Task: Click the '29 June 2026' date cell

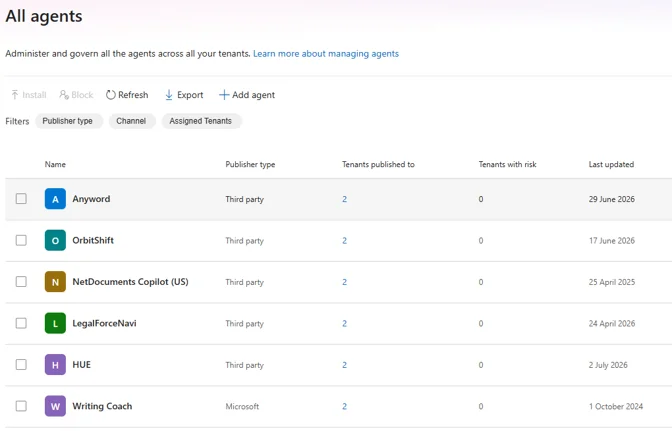Action: [612, 199]
